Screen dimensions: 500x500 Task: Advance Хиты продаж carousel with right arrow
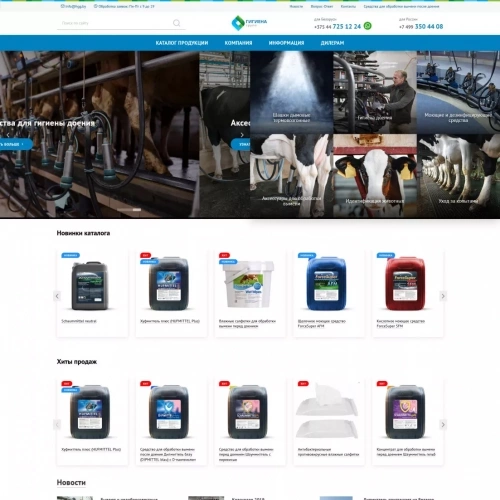[x=443, y=425]
